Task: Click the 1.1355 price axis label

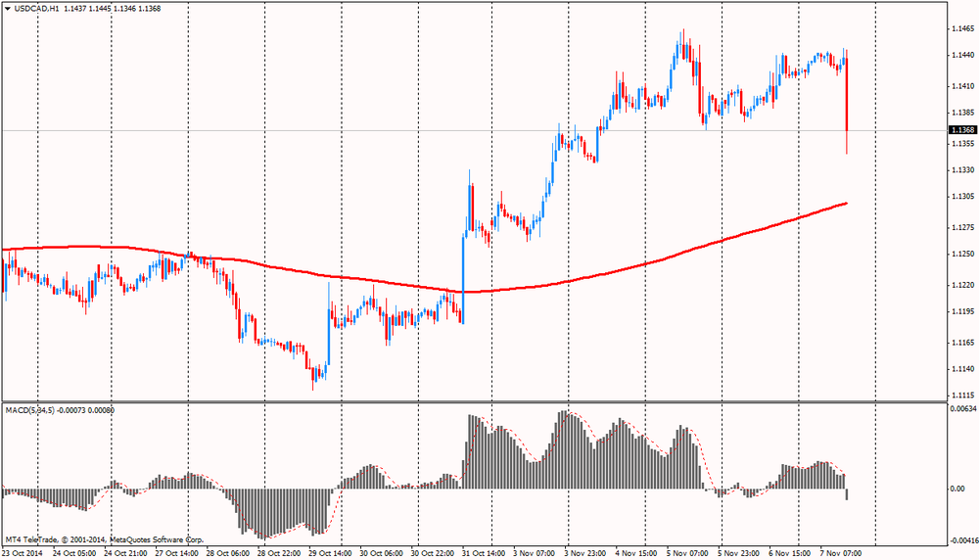Action: coord(962,144)
